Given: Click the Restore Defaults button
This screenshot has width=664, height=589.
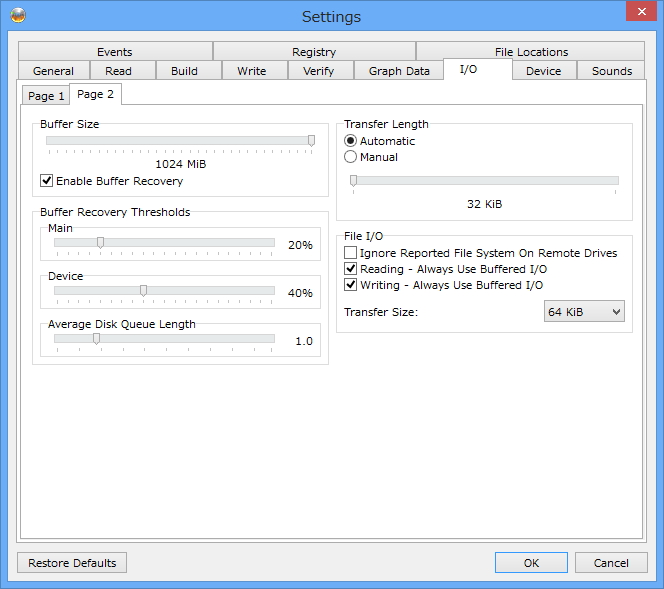Looking at the screenshot, I should (x=72, y=563).
